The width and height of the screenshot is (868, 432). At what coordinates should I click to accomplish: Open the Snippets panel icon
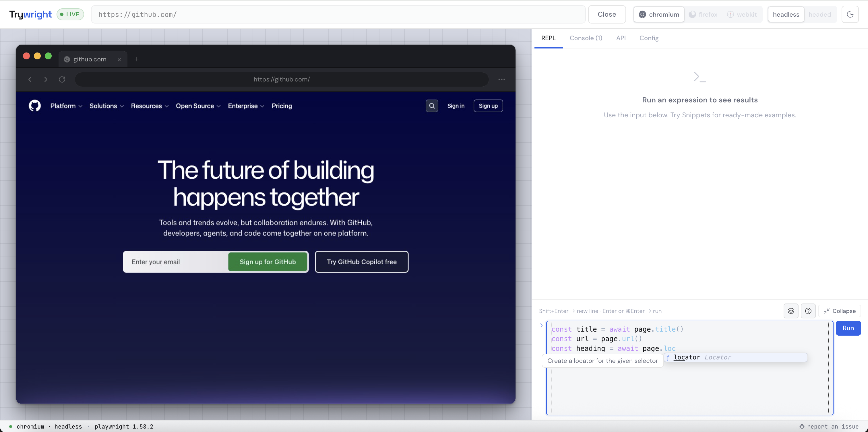tap(791, 311)
